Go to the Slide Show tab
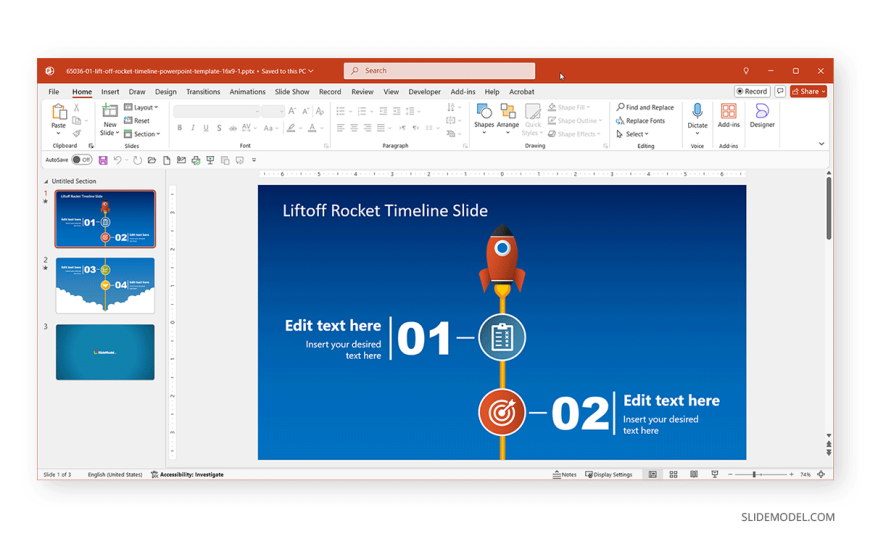870x539 pixels. [292, 92]
